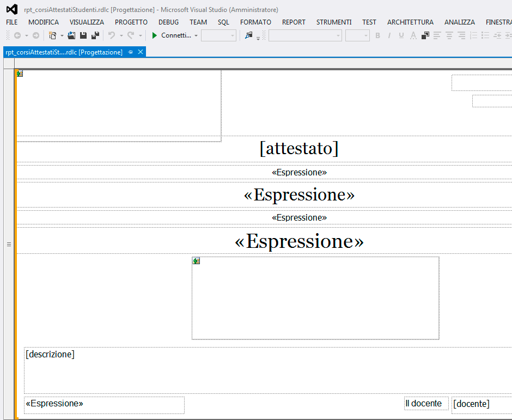Click the body section handle on left ruler

(9, 244)
